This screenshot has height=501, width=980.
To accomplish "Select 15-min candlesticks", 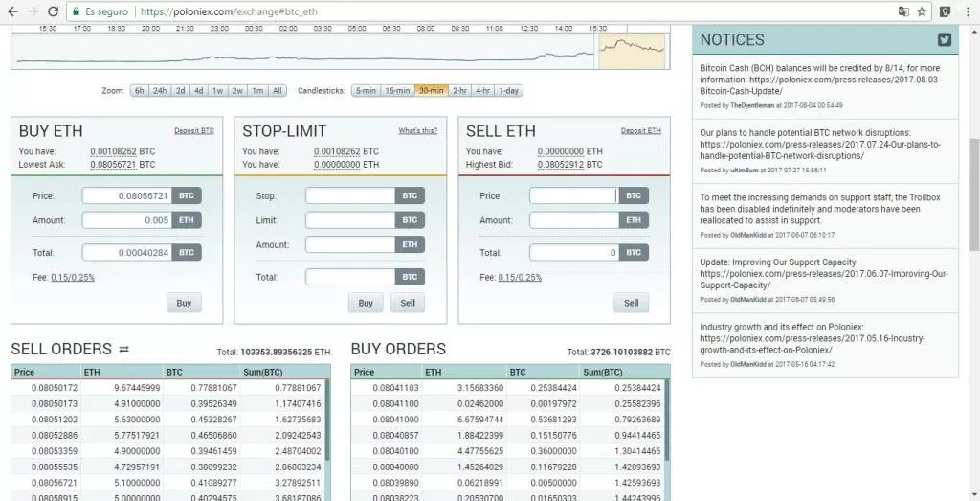I will tap(397, 91).
